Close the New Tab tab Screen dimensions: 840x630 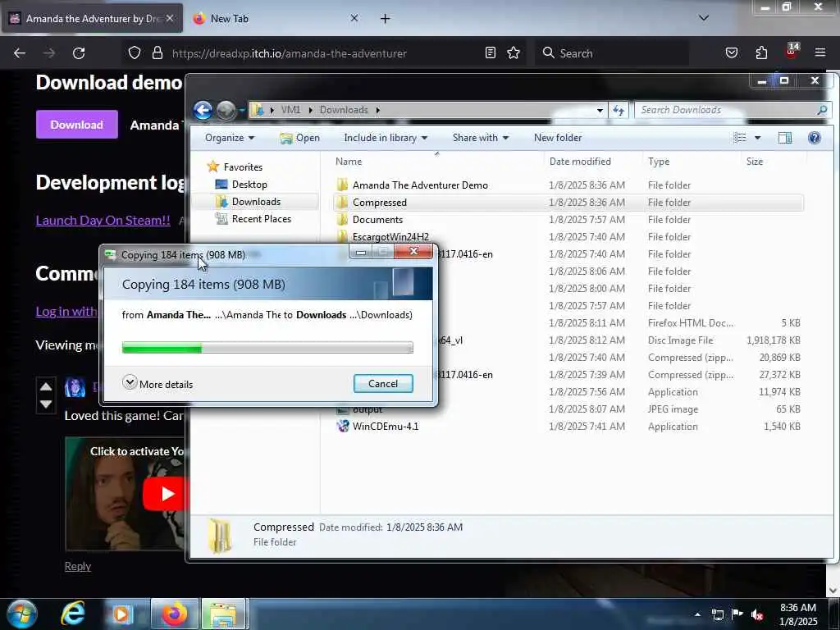pyautogui.click(x=354, y=18)
